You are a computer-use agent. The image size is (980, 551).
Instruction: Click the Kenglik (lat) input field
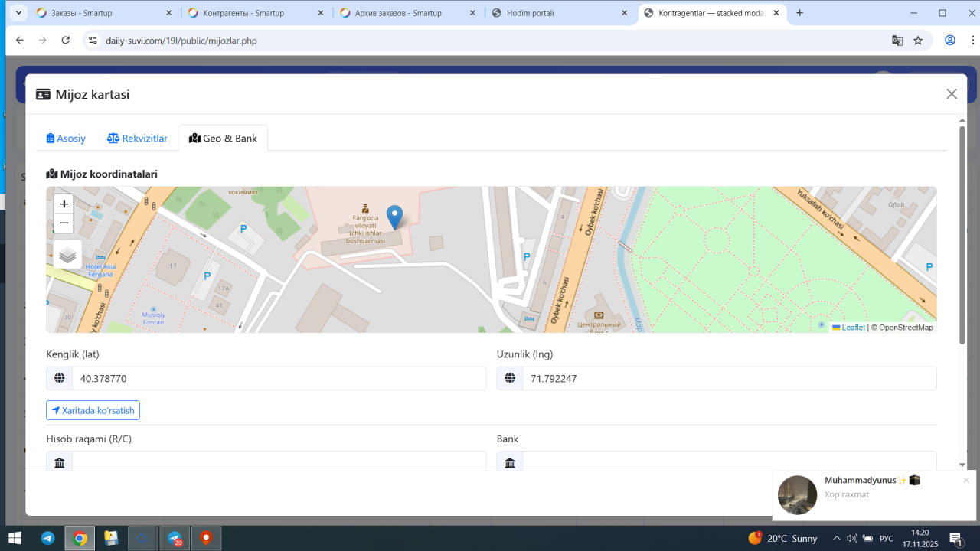279,378
